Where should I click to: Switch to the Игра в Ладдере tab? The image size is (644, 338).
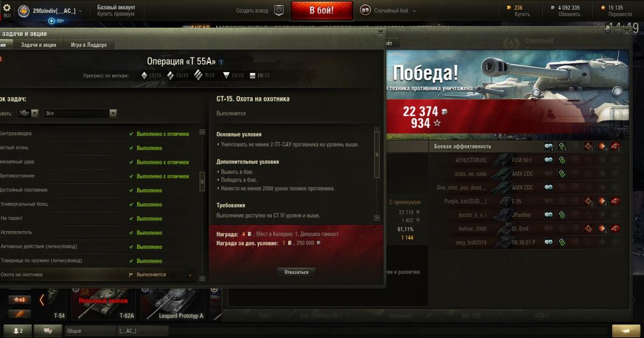pos(89,45)
